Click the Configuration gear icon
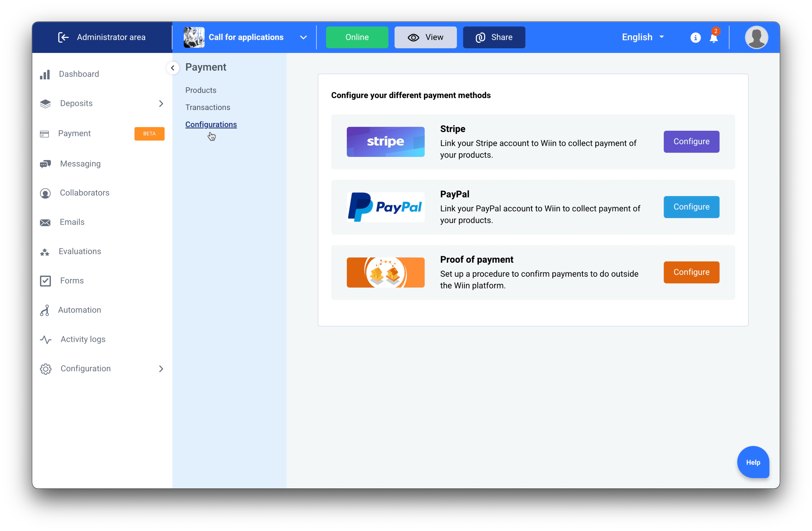812x531 pixels. click(45, 369)
